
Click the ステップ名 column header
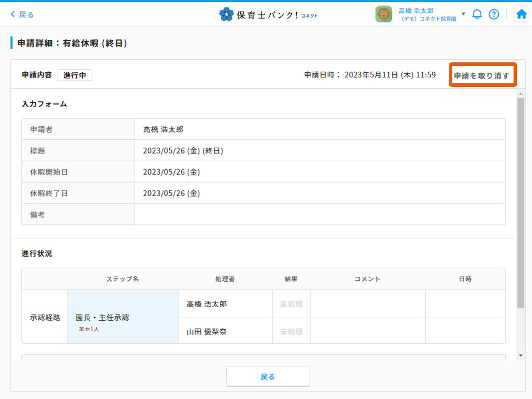point(123,279)
